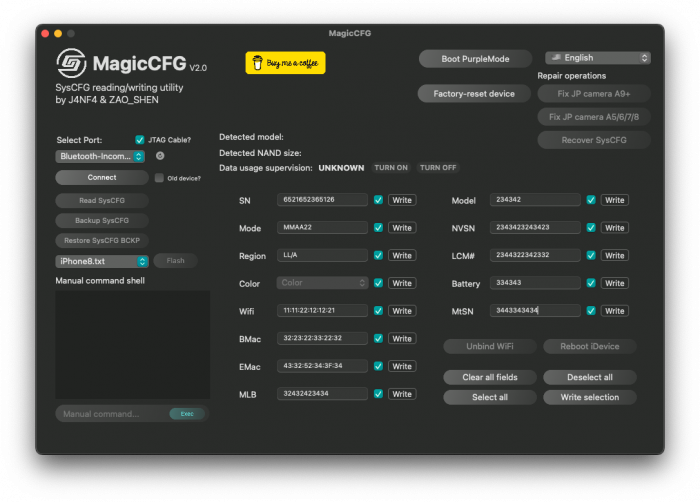Image resolution: width=700 pixels, height=502 pixels.
Task: Click Fix JP camera A5/6/7/8 button
Action: click(x=594, y=117)
